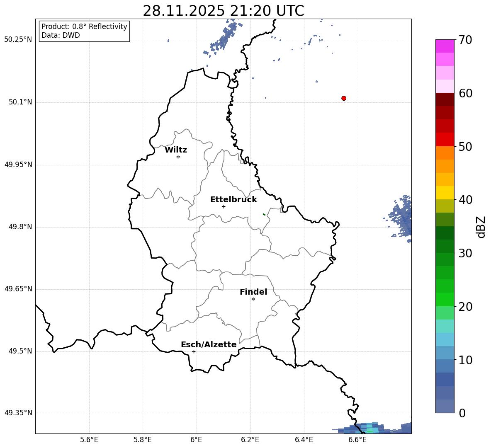Click the red dot marker on the map
The image size is (491, 448).
click(x=344, y=98)
